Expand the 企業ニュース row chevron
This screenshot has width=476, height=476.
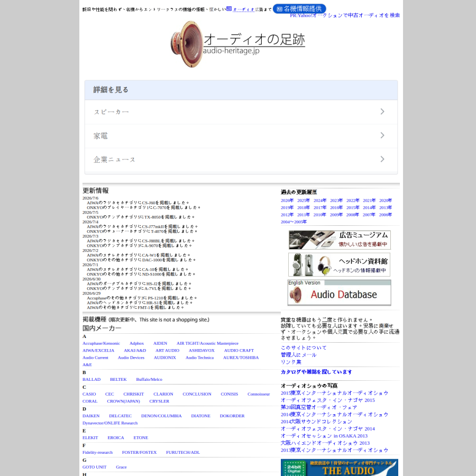[x=382, y=159]
